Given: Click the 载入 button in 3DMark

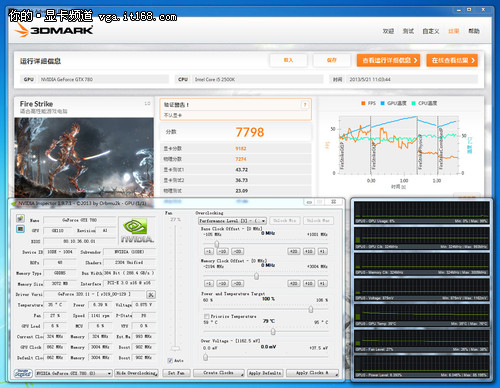Looking at the screenshot, I should (x=288, y=60).
